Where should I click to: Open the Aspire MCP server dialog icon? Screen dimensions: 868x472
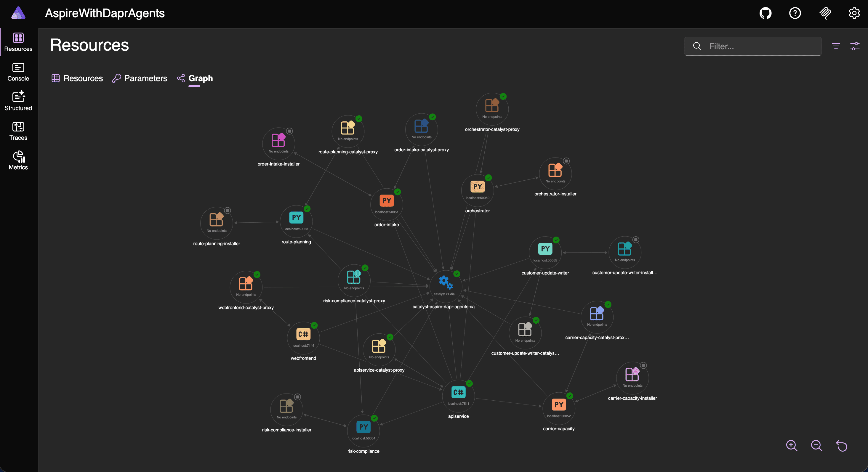(825, 14)
